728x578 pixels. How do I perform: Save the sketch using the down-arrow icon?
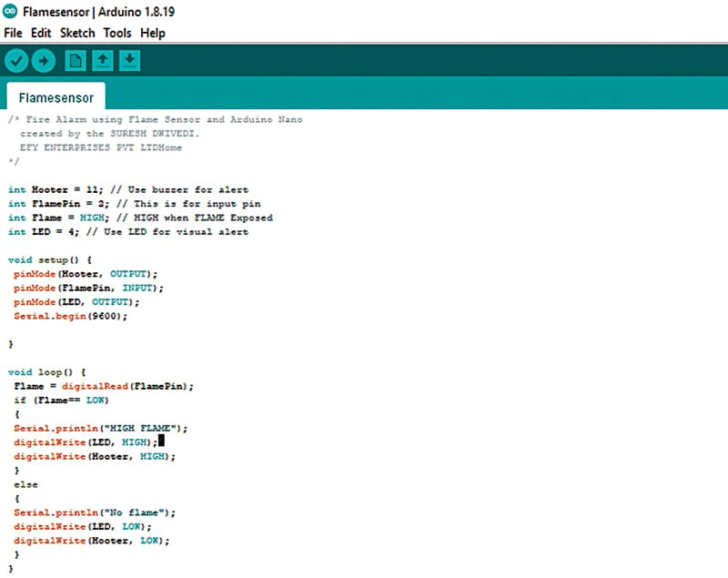click(x=130, y=61)
